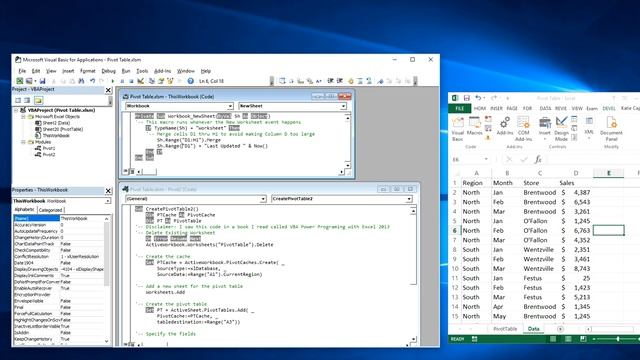Click View Microsoft Excel icon in VBA toolbar
640x360 pixels.
20,81
